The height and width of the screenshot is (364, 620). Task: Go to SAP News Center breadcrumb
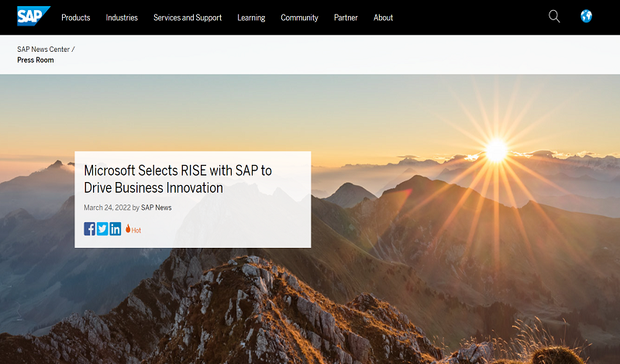coord(43,50)
